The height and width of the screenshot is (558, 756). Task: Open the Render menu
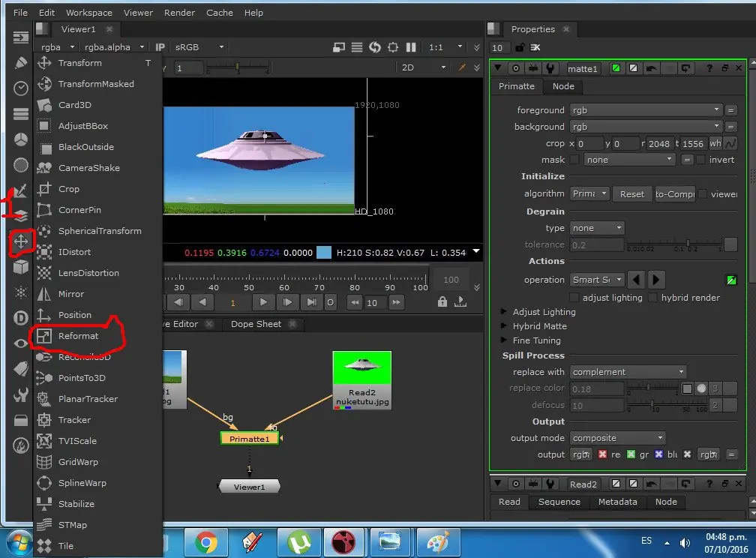(179, 13)
